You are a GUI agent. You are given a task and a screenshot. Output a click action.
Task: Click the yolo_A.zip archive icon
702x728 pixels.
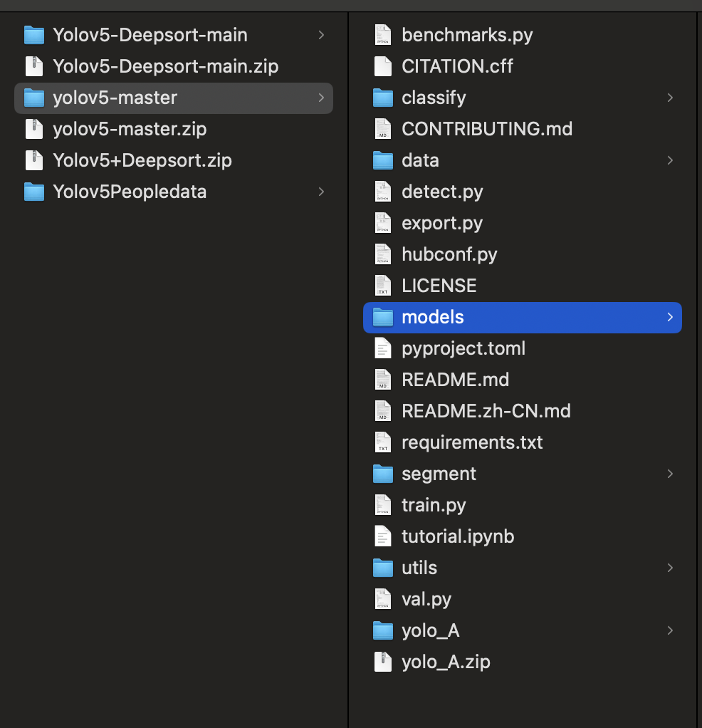pyautogui.click(x=383, y=662)
